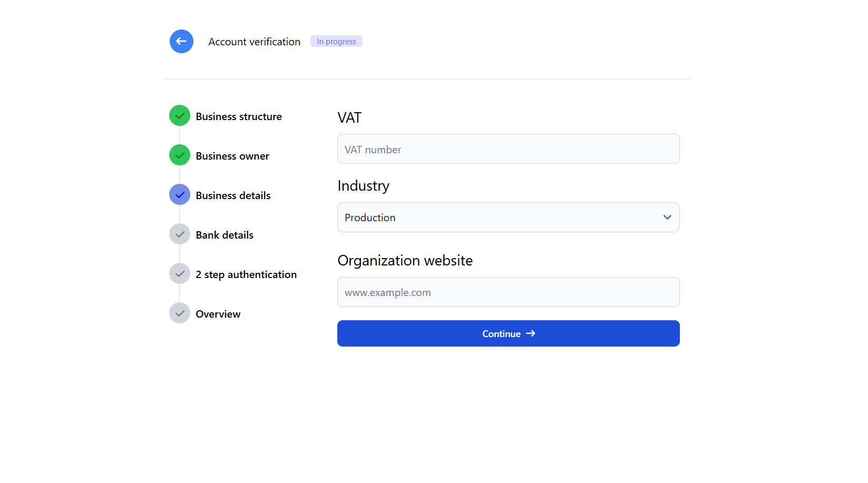
Task: Click the Business details blue step icon
Action: pyautogui.click(x=180, y=194)
